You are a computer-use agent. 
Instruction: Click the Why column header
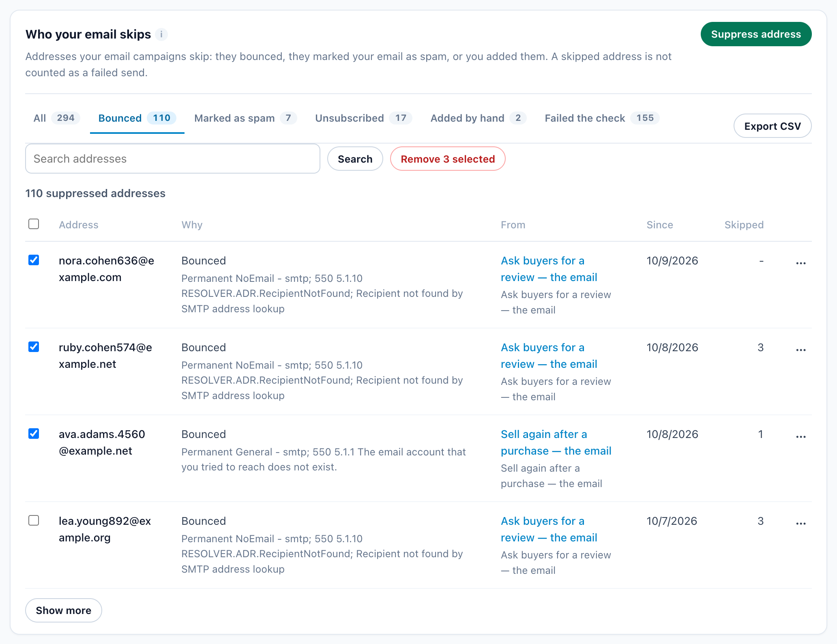point(192,225)
